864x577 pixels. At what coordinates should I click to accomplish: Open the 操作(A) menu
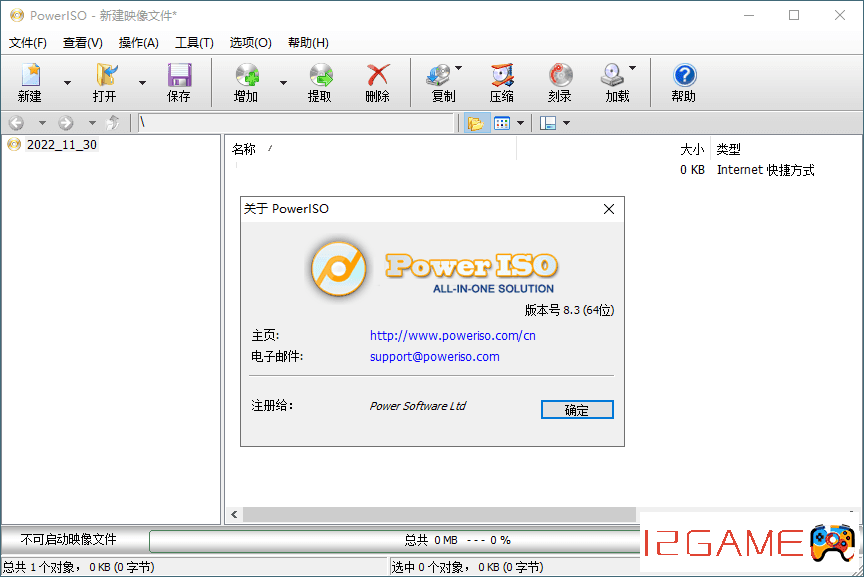[139, 43]
